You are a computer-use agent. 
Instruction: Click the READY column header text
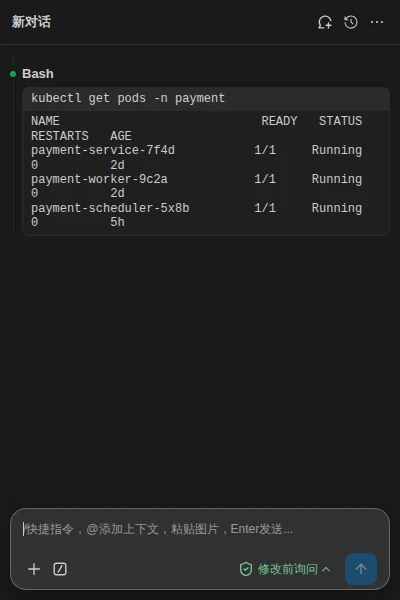[x=279, y=121]
